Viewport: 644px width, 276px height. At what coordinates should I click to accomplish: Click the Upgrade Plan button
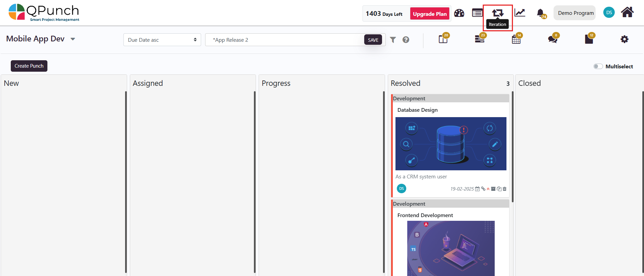pyautogui.click(x=430, y=14)
